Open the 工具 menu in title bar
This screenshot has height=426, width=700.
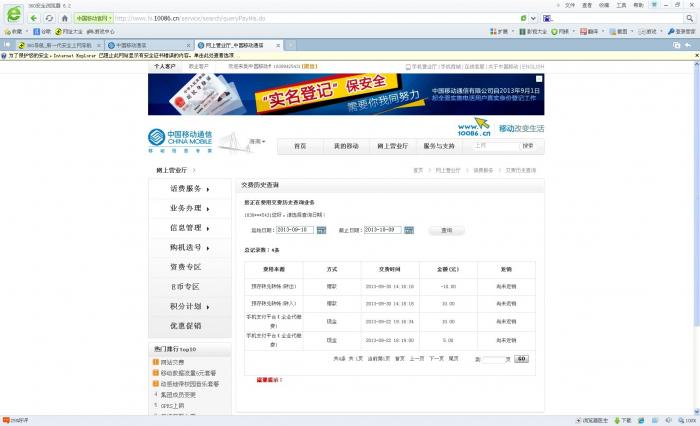621,5
